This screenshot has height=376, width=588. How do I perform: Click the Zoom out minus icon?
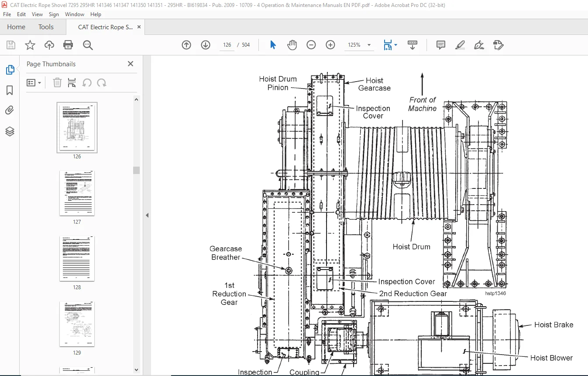coord(311,45)
